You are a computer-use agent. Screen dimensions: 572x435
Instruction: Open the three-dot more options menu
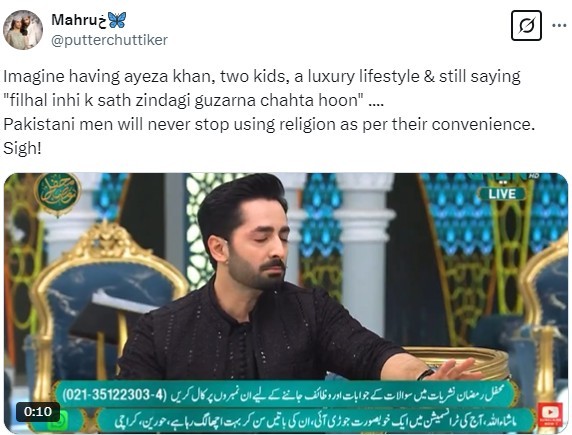[559, 26]
